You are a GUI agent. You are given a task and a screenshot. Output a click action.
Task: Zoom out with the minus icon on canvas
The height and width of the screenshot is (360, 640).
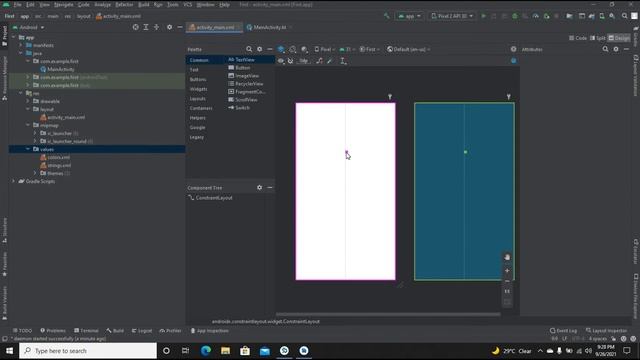pyautogui.click(x=507, y=281)
